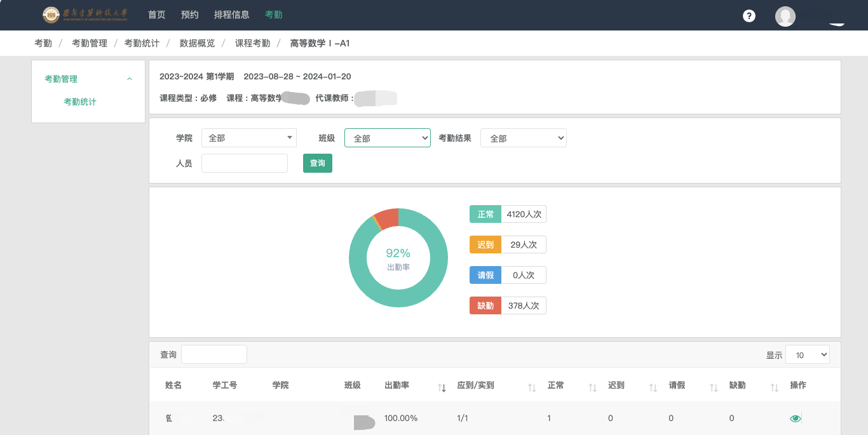
Task: Open the 学院 dropdown
Action: click(249, 138)
